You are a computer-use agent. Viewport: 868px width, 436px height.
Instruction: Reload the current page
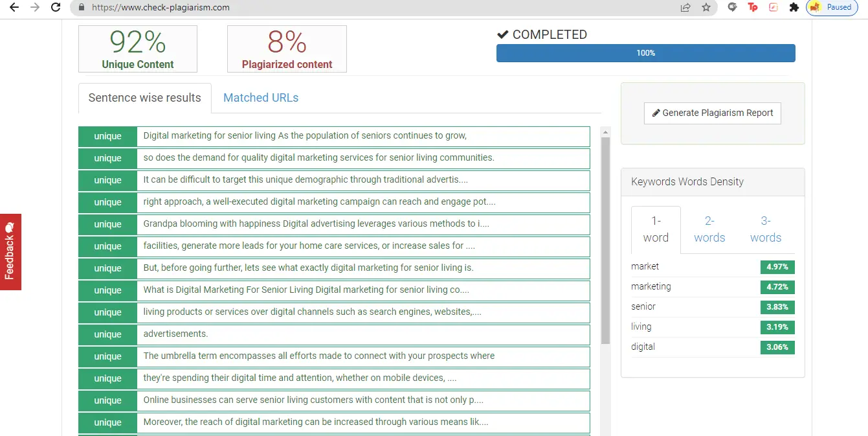[56, 7]
